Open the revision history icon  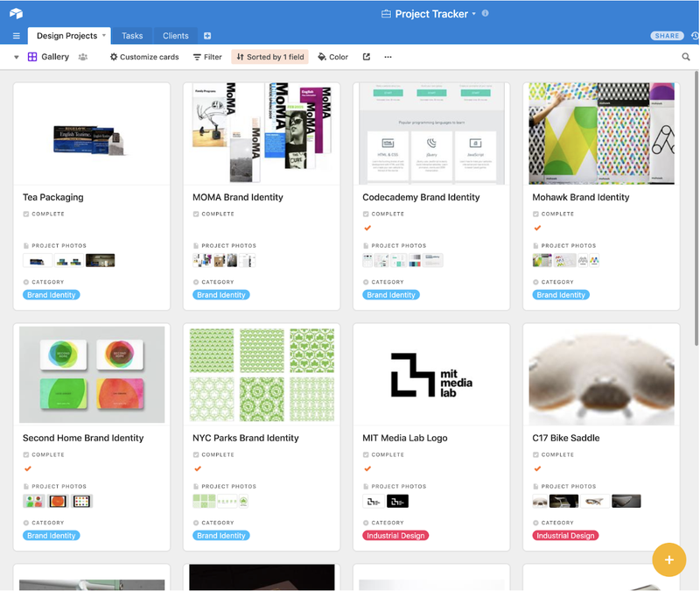[695, 36]
